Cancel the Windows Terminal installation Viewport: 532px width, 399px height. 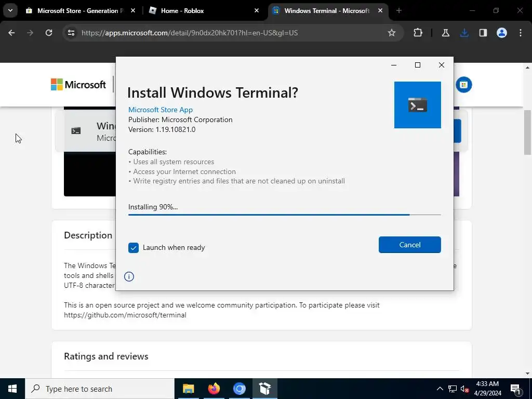pyautogui.click(x=409, y=245)
